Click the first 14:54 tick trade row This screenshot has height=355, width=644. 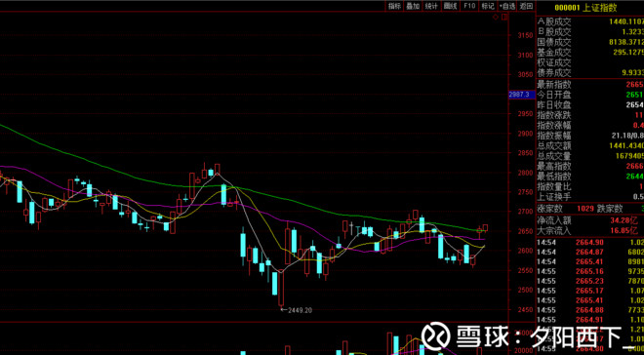tap(590, 242)
